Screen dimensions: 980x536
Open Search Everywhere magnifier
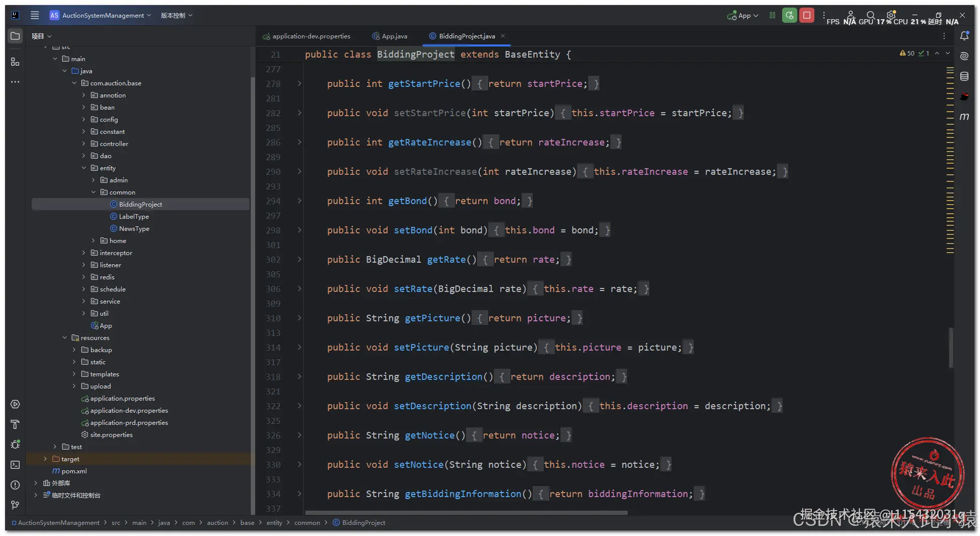pyautogui.click(x=870, y=15)
